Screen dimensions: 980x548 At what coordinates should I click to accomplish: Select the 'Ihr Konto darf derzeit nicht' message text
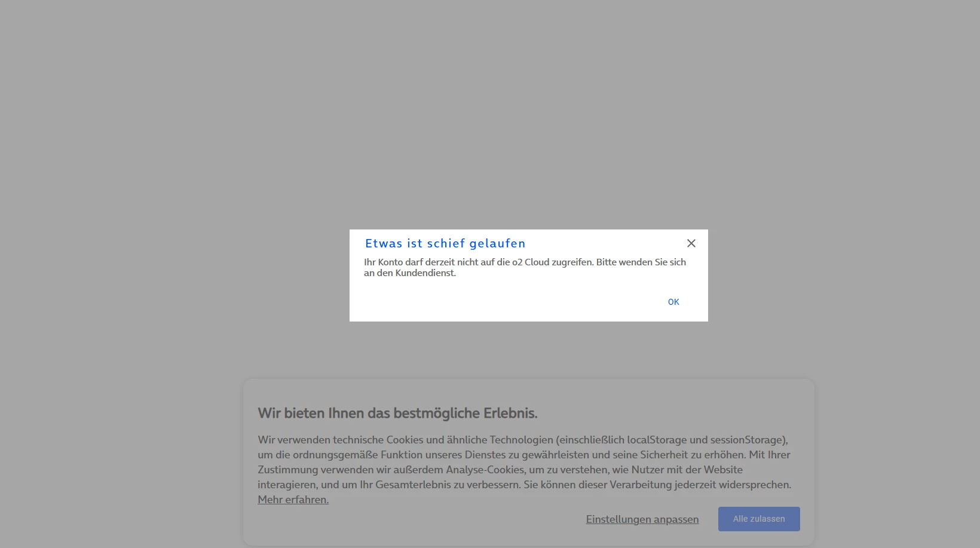point(525,267)
